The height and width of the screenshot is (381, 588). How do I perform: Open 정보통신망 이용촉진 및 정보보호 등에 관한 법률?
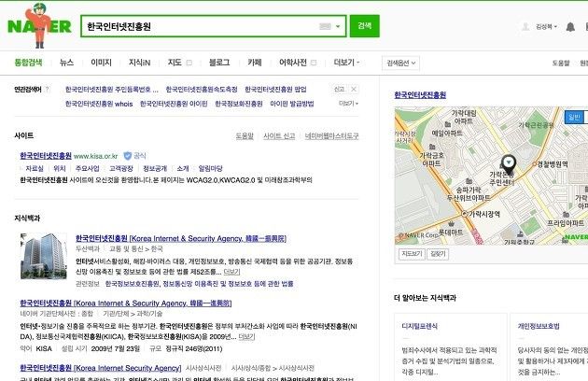[x=228, y=284]
